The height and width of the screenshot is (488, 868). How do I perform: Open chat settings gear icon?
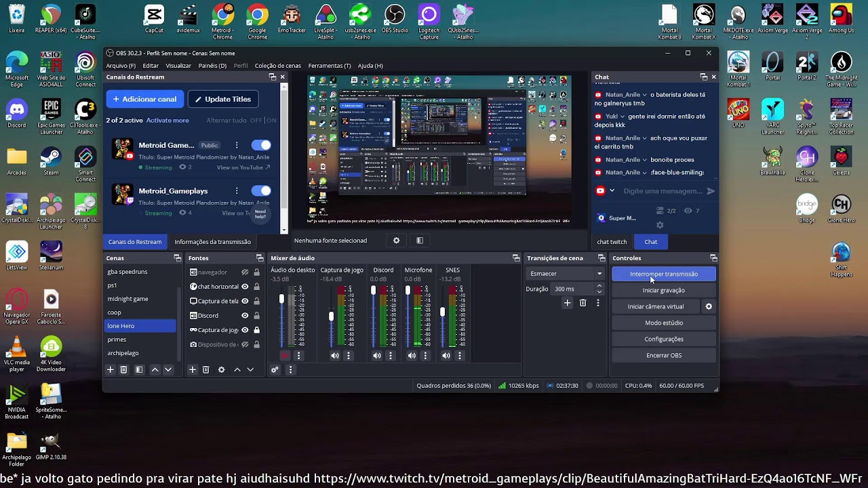(660, 225)
